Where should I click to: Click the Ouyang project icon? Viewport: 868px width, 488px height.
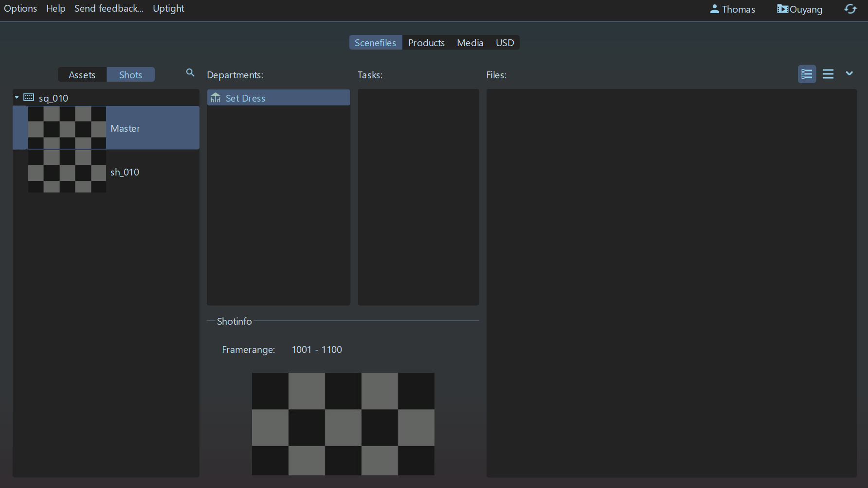pyautogui.click(x=782, y=9)
